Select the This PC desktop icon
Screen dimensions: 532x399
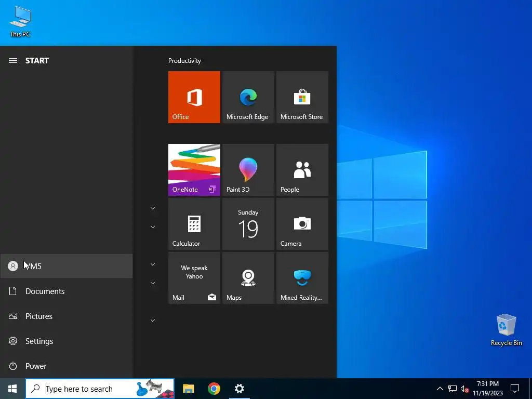pos(20,22)
